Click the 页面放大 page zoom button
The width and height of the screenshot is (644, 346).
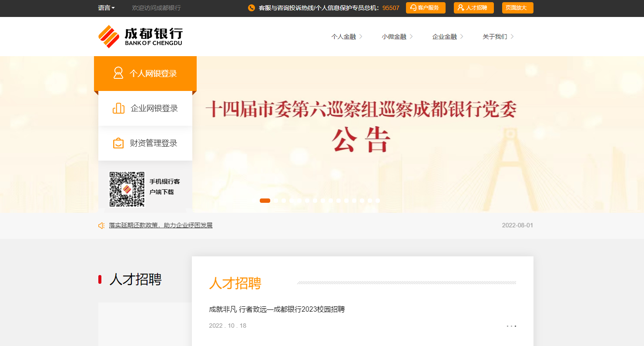[517, 8]
